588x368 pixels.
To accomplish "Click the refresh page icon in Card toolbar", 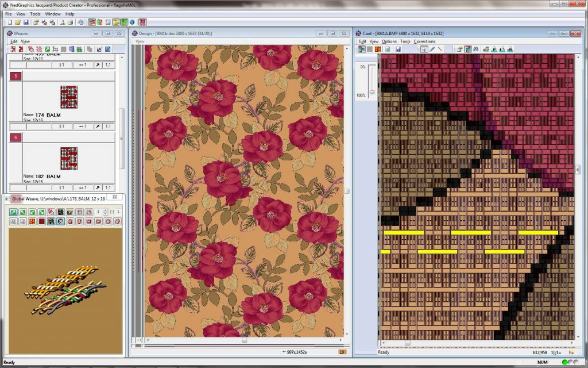I will 388,49.
